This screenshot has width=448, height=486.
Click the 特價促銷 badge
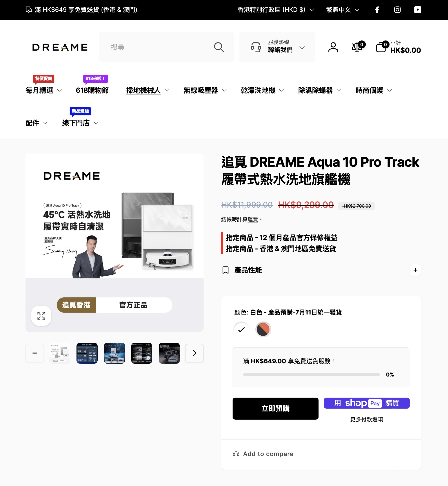tap(44, 79)
